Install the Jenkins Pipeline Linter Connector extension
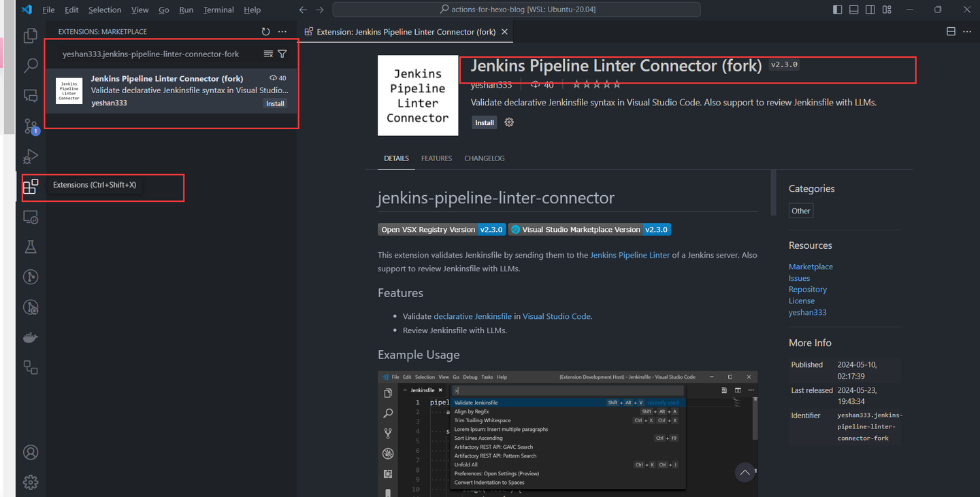Screen dimensions: 980x497 pyautogui.click(x=484, y=122)
